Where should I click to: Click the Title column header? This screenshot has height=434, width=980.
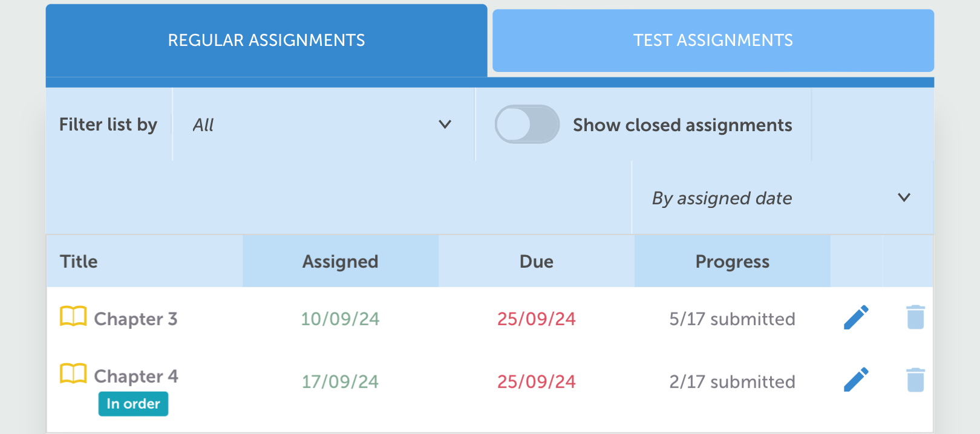79,261
